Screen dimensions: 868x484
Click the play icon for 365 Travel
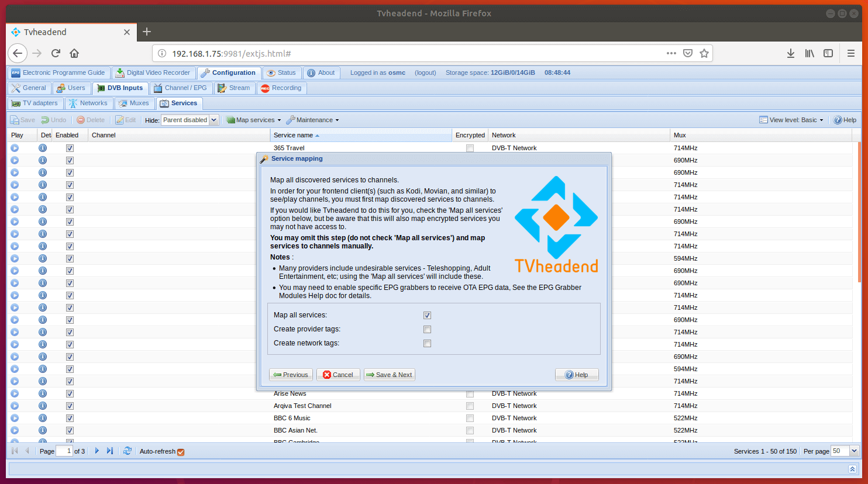pos(15,148)
